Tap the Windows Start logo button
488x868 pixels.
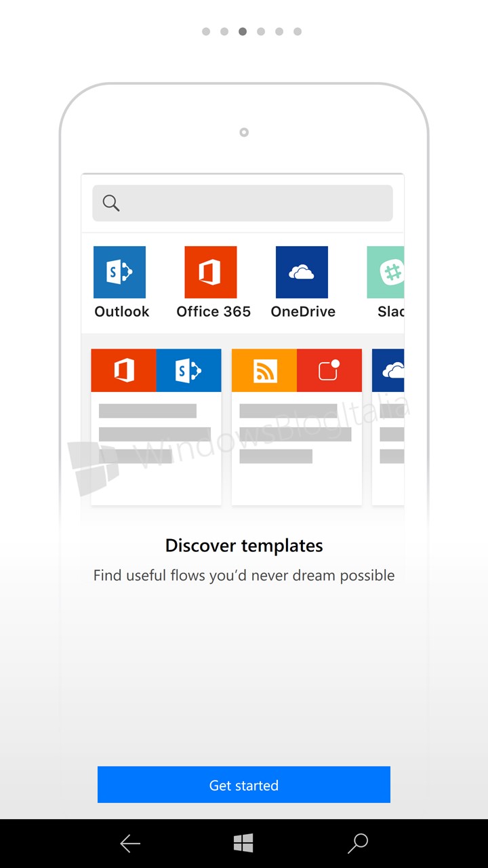pos(243,844)
